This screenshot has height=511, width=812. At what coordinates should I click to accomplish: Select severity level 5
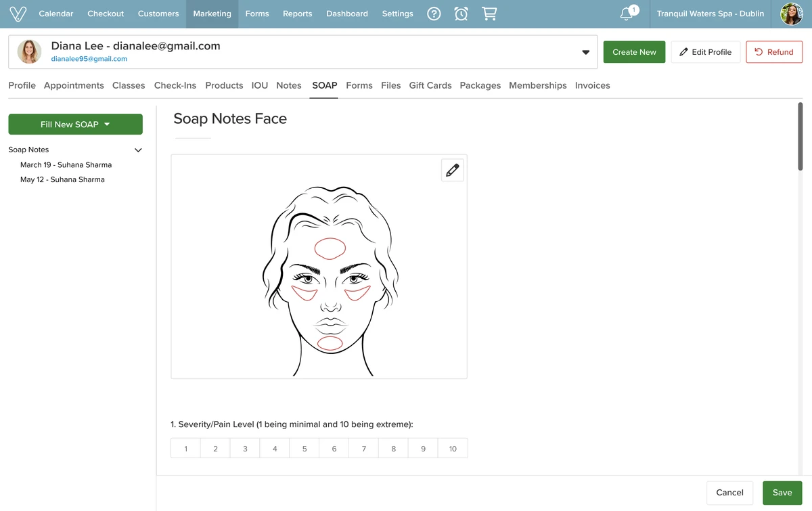(x=304, y=448)
